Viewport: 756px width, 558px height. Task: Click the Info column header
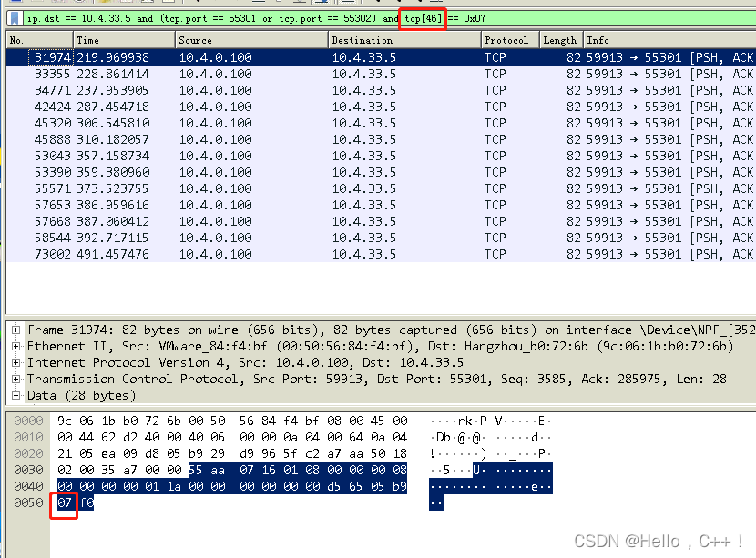(669, 40)
